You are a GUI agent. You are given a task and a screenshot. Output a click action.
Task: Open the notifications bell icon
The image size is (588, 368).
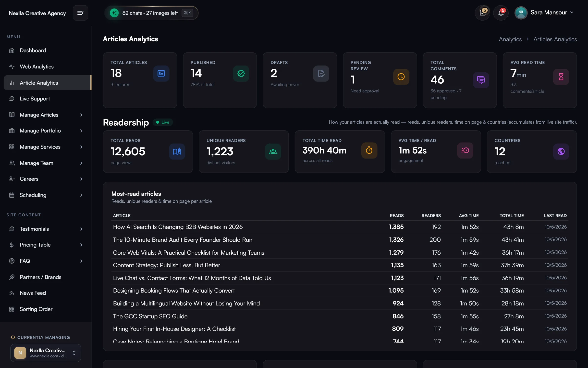[x=501, y=13]
